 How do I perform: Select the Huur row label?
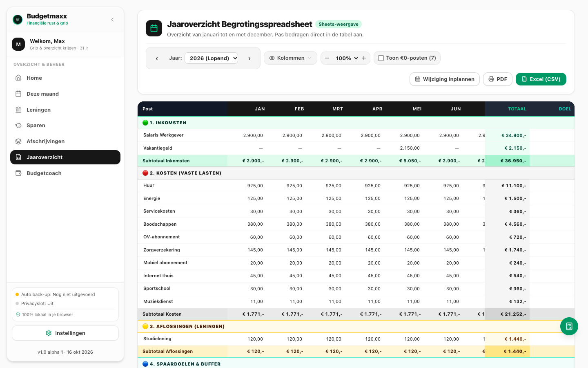pos(149,186)
